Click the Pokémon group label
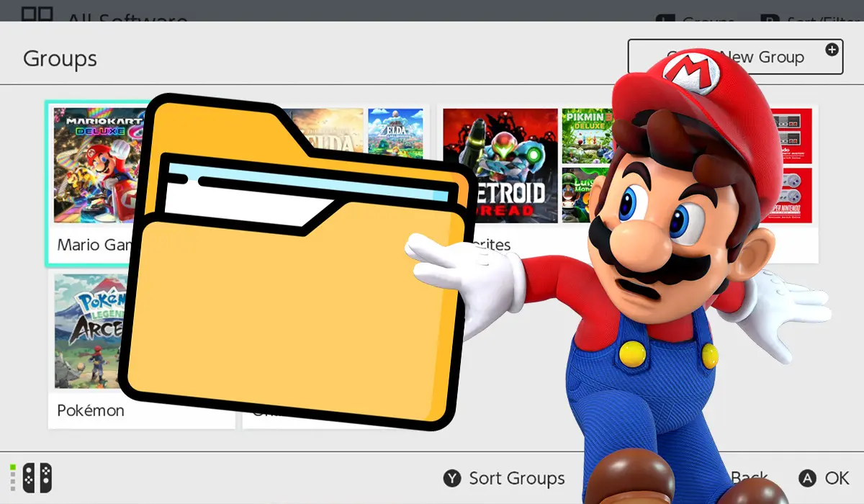 click(91, 410)
